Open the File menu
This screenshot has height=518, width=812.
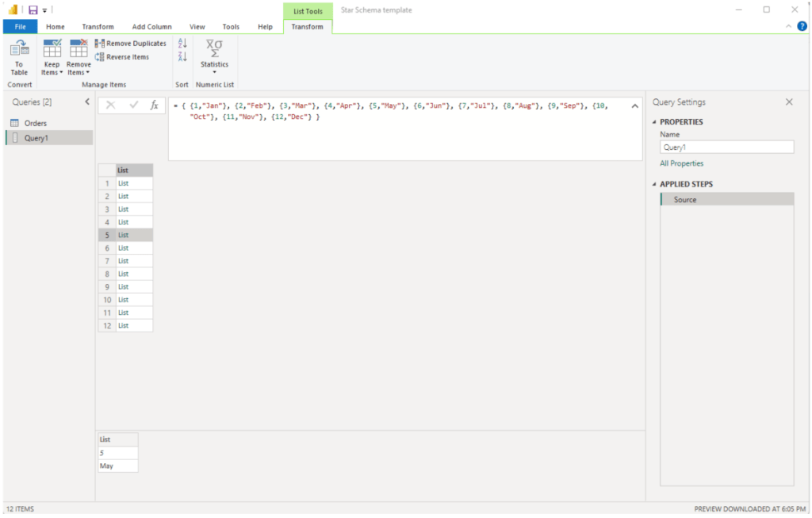[20, 27]
